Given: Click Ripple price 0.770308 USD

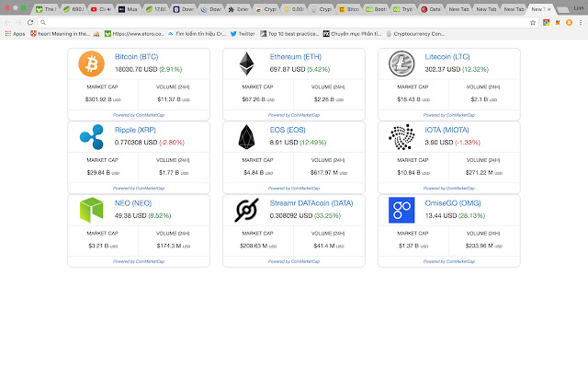Looking at the screenshot, I should tap(136, 143).
